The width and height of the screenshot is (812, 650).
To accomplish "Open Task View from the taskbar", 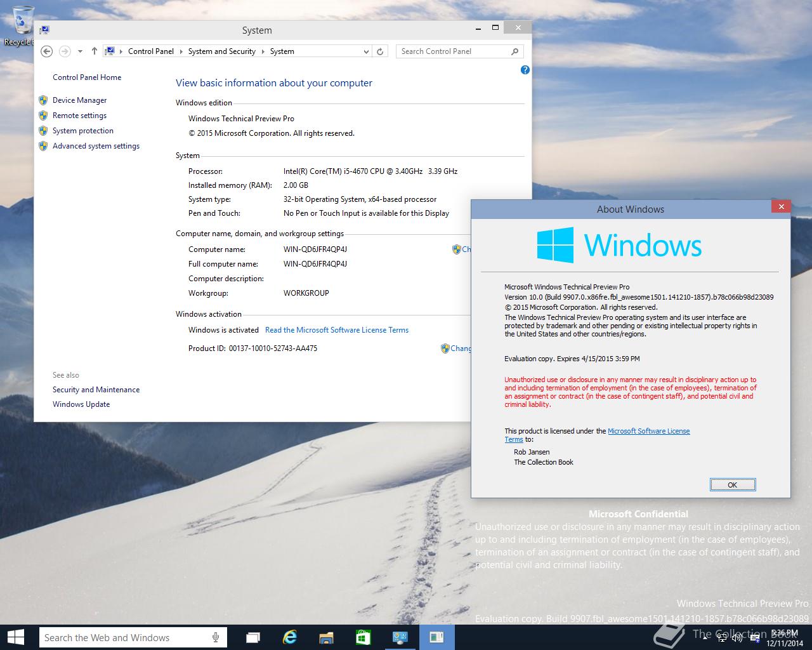I will [x=253, y=637].
